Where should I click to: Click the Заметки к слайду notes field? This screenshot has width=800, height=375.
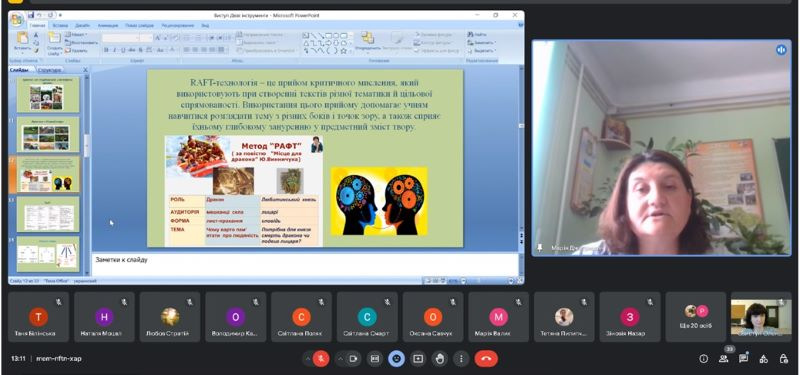[305, 264]
